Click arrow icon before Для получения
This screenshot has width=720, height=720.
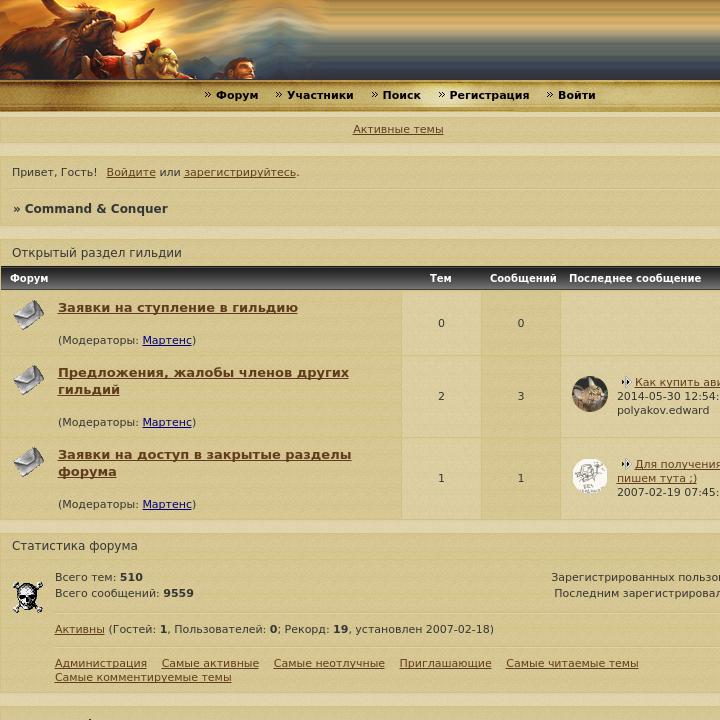[x=625, y=464]
